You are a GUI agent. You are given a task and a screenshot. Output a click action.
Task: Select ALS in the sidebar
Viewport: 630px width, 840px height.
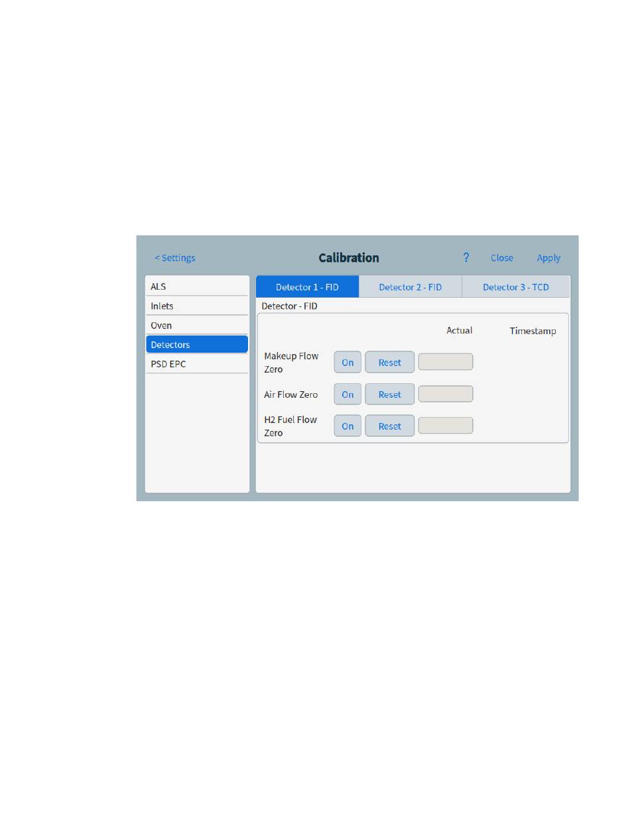[197, 286]
